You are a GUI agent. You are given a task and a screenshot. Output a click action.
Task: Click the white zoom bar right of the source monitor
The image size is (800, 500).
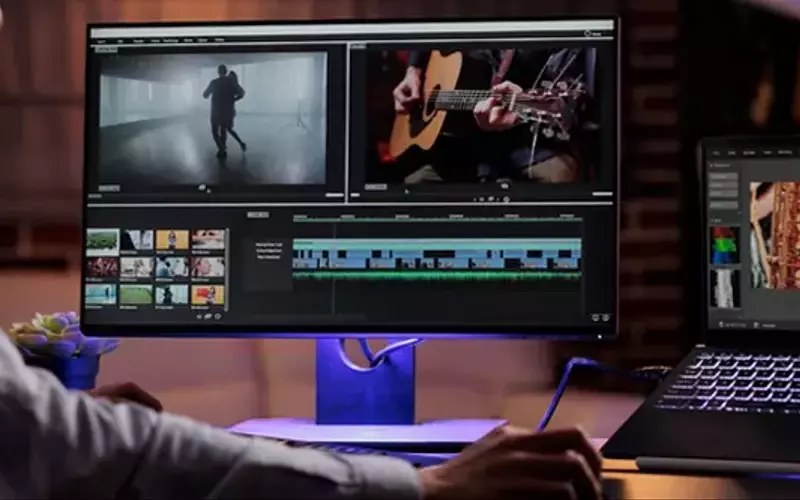pos(334,195)
